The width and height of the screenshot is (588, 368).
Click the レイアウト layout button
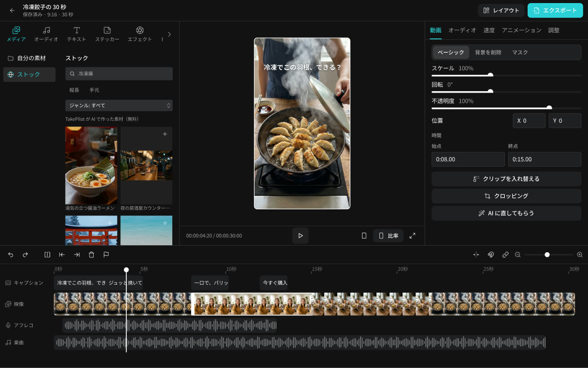click(501, 11)
